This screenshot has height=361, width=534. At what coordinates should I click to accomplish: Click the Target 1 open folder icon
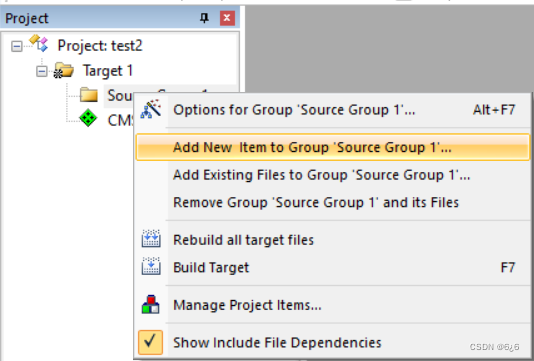(x=64, y=70)
